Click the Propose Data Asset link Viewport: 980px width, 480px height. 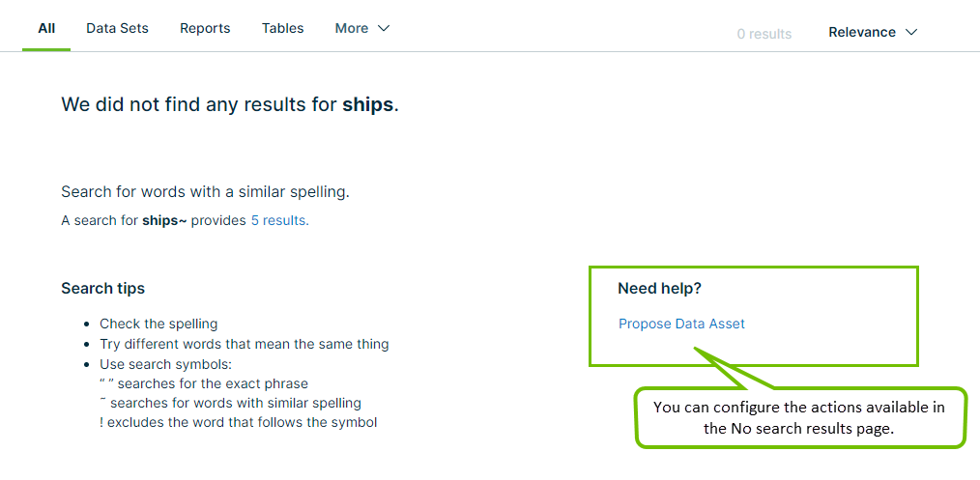tap(681, 324)
